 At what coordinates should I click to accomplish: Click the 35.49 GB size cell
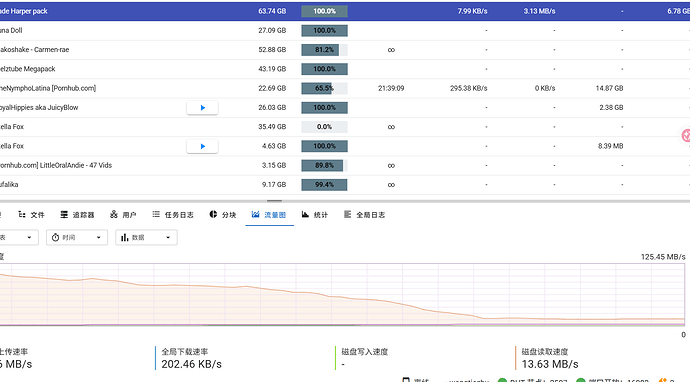click(272, 127)
